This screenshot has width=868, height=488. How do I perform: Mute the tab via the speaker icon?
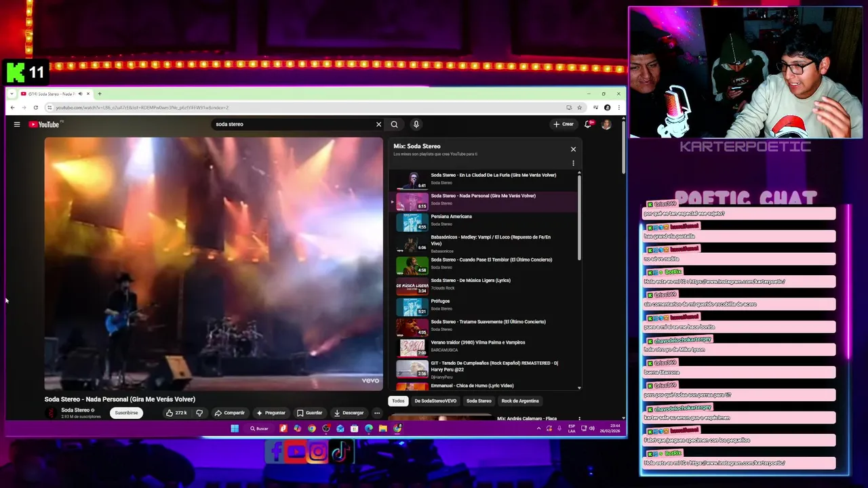80,94
